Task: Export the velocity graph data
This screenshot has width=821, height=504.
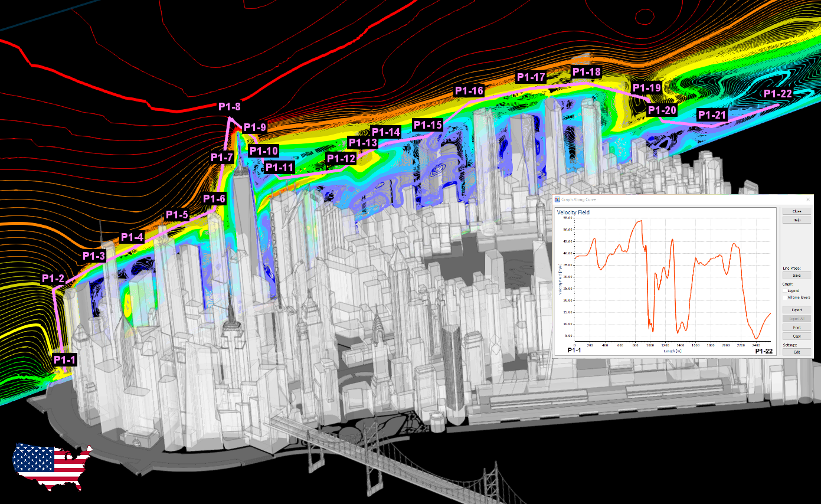Action: click(x=797, y=310)
